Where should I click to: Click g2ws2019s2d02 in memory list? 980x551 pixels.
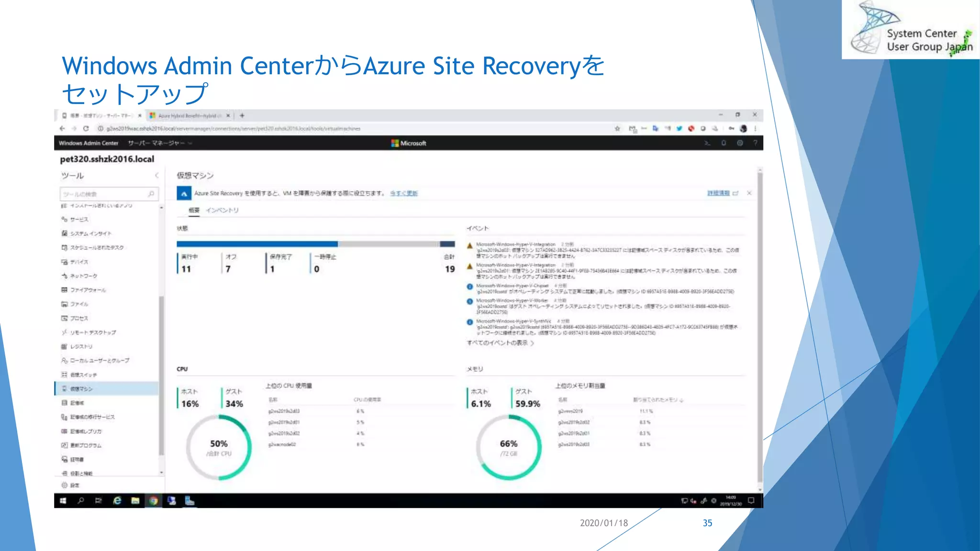pos(574,422)
